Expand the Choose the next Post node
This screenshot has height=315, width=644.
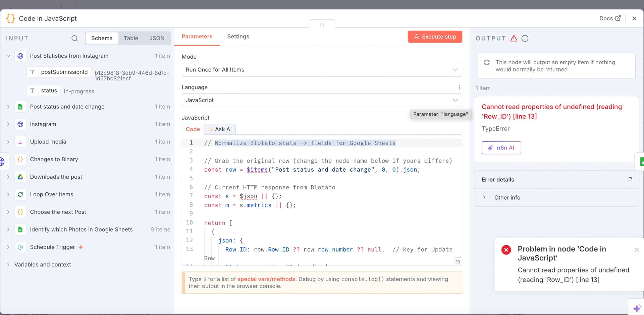point(8,212)
